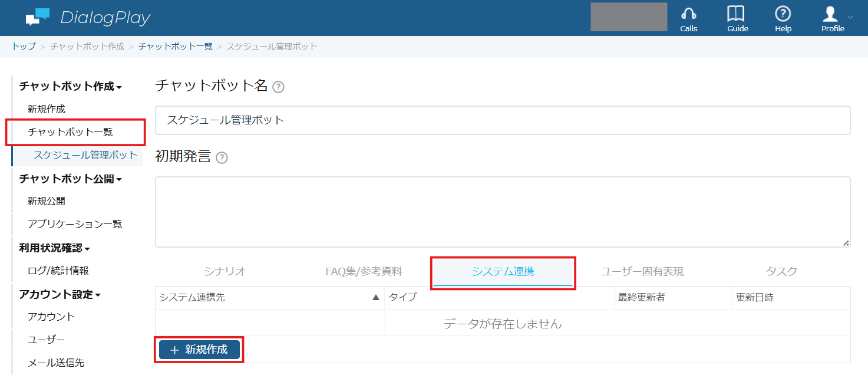Click the チャットボット名 text field
Screen dimensions: 868x375
(503, 120)
